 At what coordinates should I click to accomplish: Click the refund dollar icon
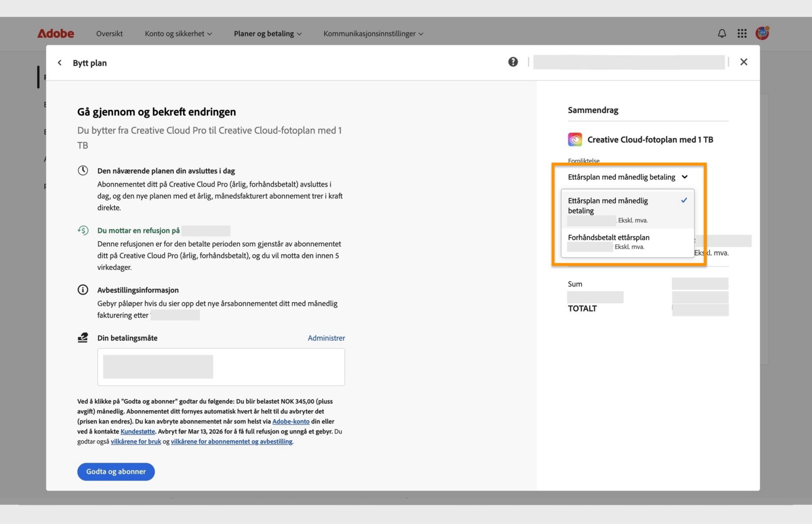[83, 230]
